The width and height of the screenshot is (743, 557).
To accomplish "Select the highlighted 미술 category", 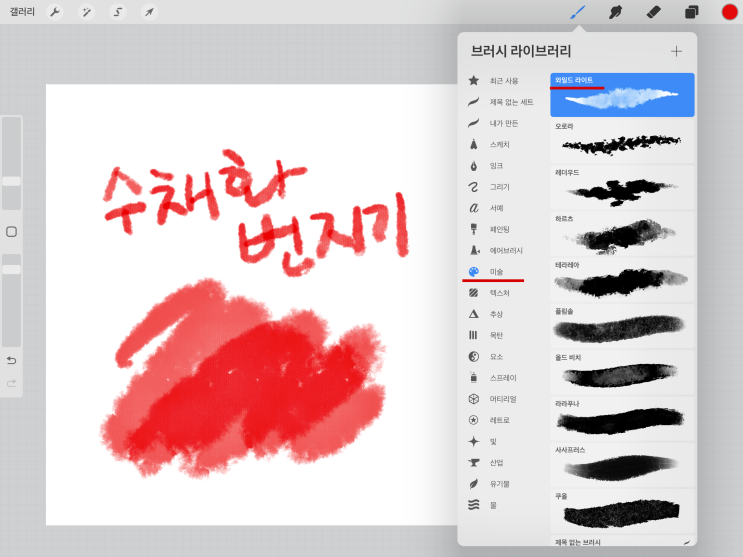I will pyautogui.click(x=501, y=272).
